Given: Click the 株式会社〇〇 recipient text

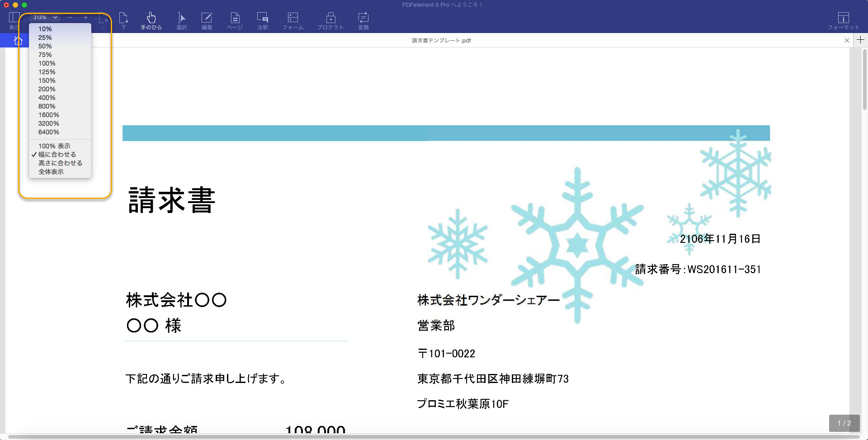Looking at the screenshot, I should pos(176,300).
